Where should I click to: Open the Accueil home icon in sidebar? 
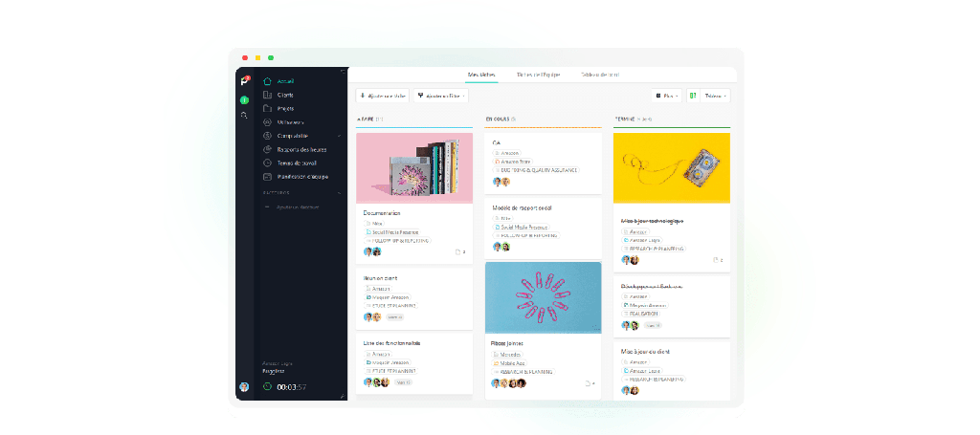coord(268,81)
